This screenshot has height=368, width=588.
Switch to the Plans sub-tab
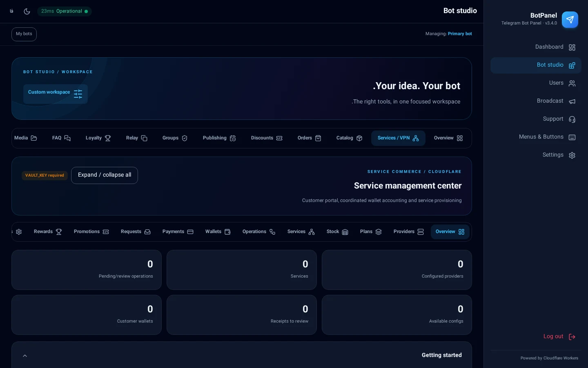pos(371,232)
